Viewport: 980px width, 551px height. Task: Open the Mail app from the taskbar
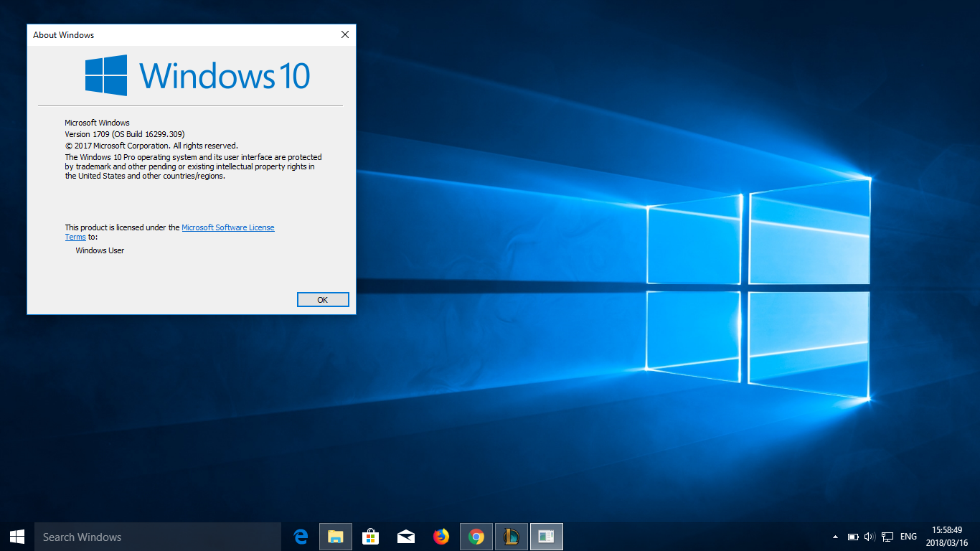point(405,537)
